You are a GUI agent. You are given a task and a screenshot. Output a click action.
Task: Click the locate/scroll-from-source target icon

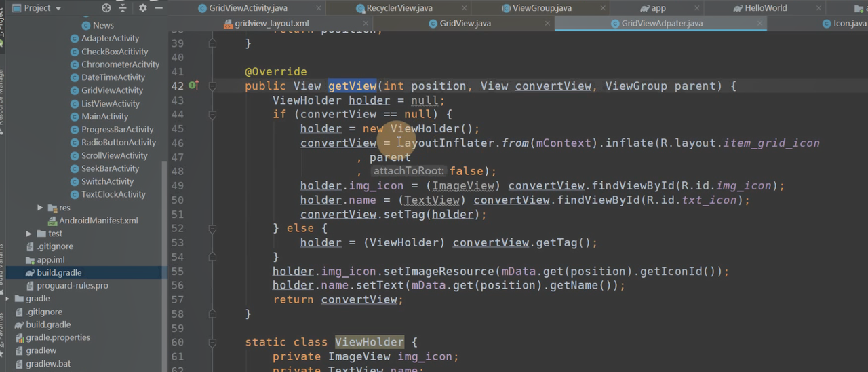pos(106,8)
